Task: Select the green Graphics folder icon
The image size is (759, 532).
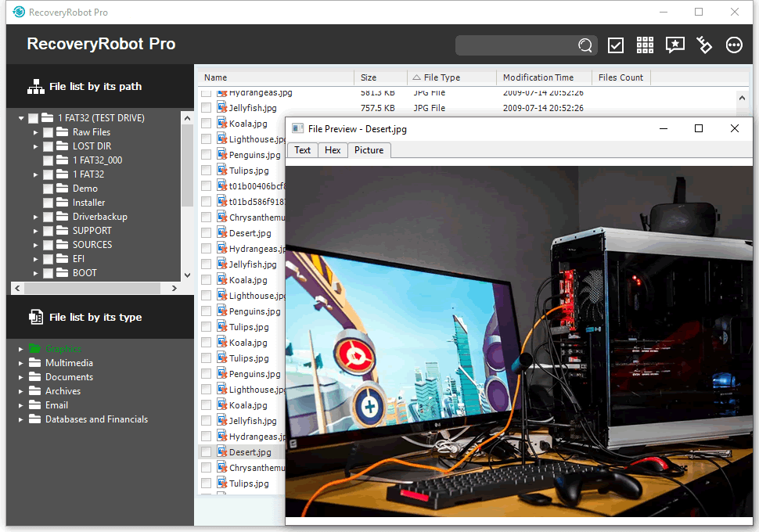Action: pyautogui.click(x=35, y=348)
